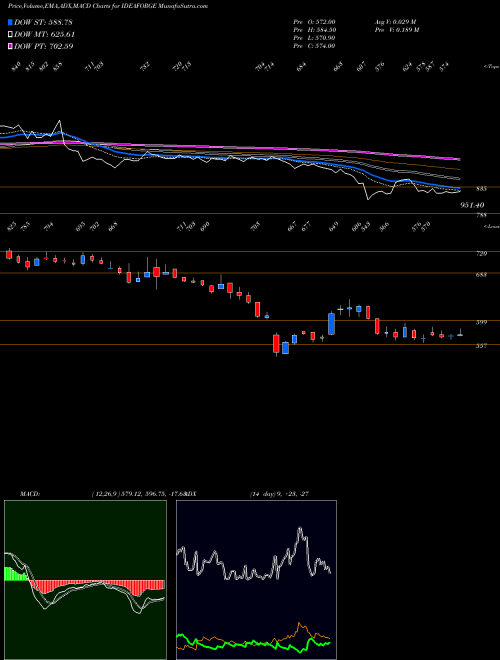Click the white DOW MT legend swatch
The width and height of the screenshot is (500, 660).
click(x=10, y=34)
